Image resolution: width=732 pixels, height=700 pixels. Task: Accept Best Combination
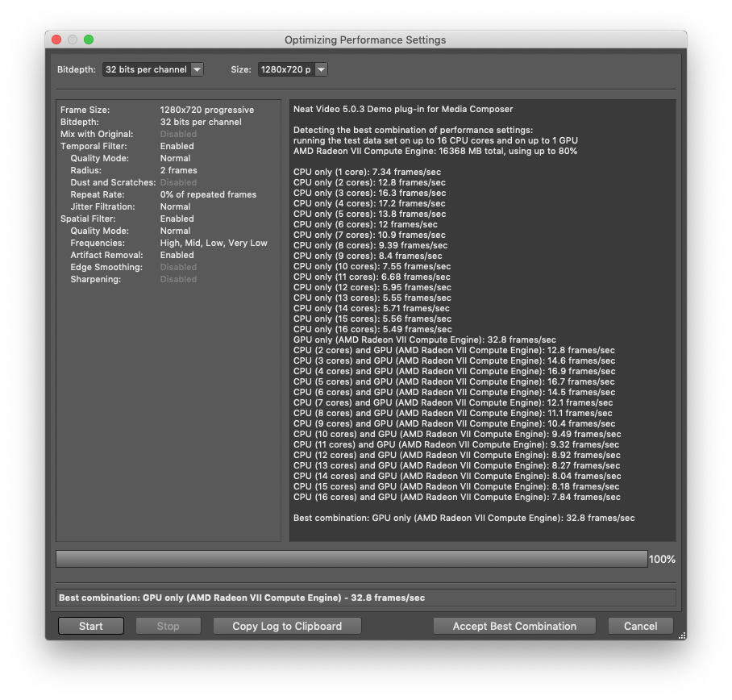tap(514, 627)
